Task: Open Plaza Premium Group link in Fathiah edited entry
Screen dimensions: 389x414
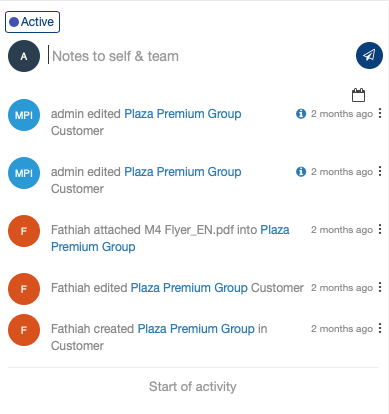Action: click(189, 288)
